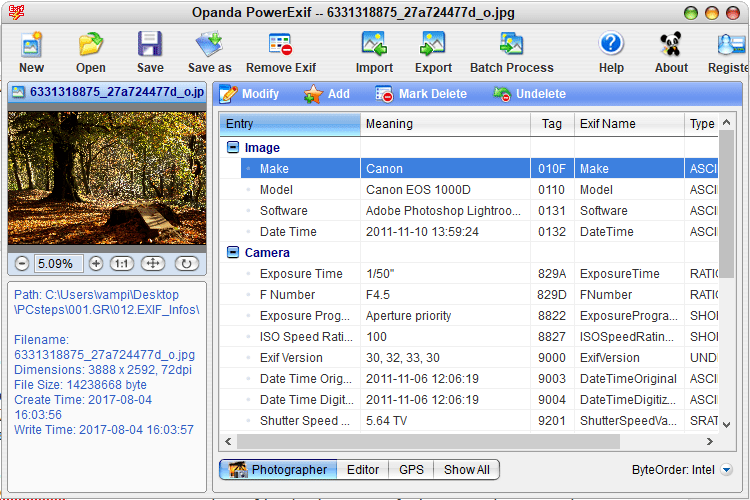Click the fit-to-window move icon
The height and width of the screenshot is (500, 750).
(x=153, y=264)
